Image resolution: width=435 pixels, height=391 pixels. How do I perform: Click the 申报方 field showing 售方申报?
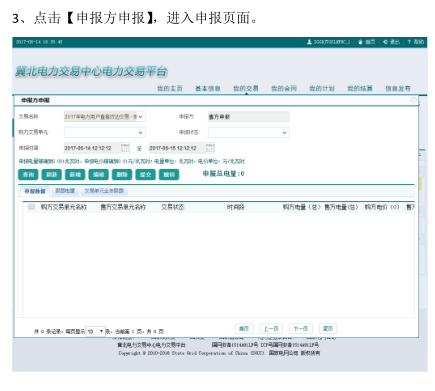point(249,117)
